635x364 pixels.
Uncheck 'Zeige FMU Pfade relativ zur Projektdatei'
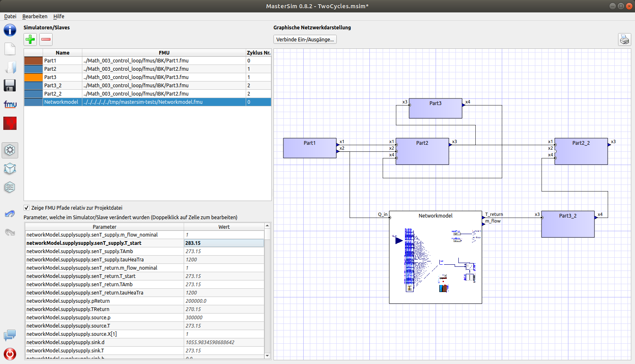[26, 208]
